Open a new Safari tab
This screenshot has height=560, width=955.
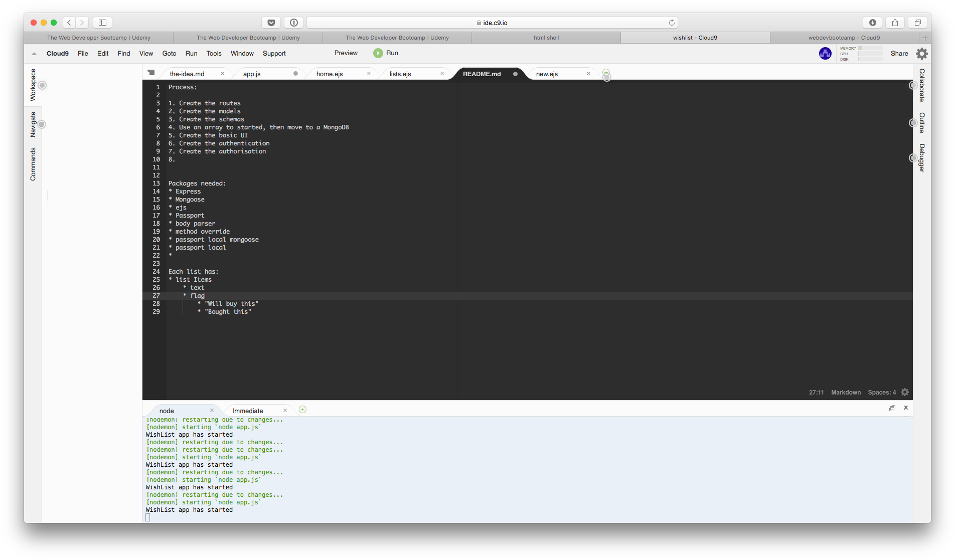click(925, 38)
